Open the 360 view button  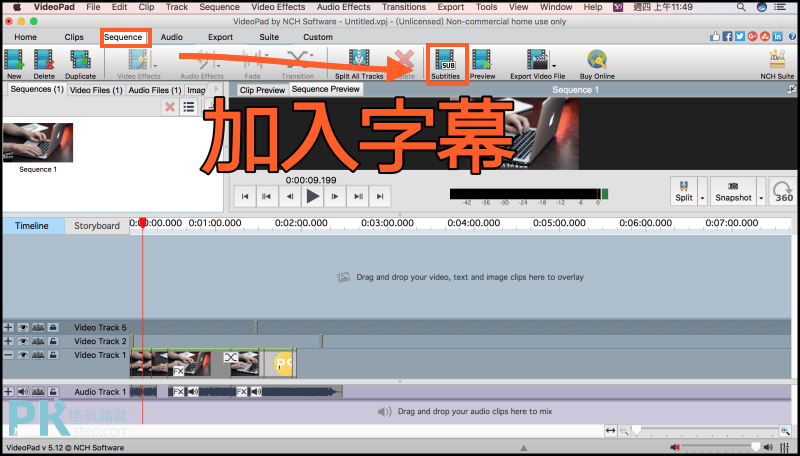[x=784, y=191]
